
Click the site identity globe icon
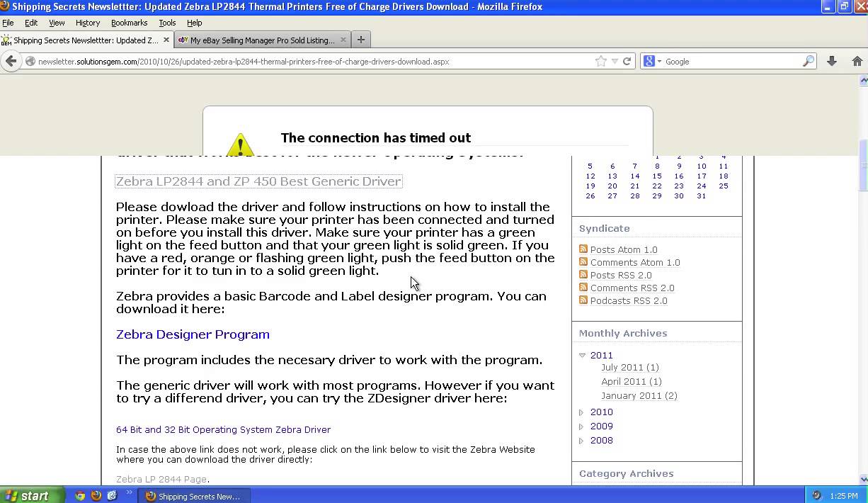click(x=30, y=62)
